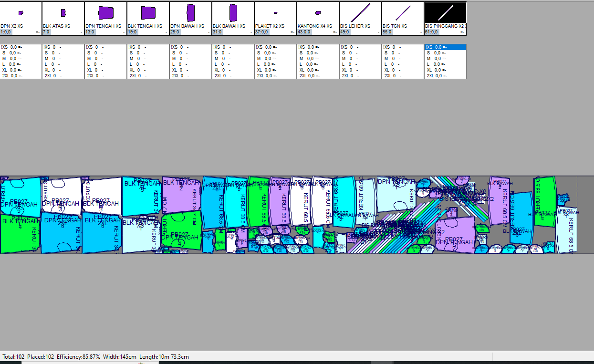Select the PLAKET X2 XS piece icon
This screenshot has height=364, width=594.
tap(275, 13)
